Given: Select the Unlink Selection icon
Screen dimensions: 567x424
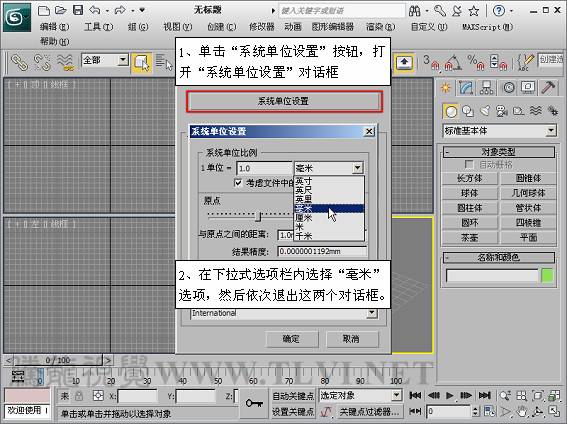Looking at the screenshot, I should (42, 62).
